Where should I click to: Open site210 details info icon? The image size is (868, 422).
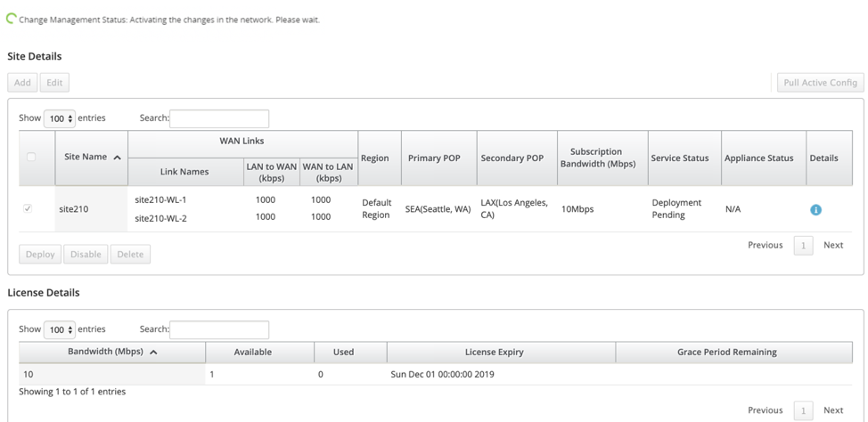pos(815,209)
